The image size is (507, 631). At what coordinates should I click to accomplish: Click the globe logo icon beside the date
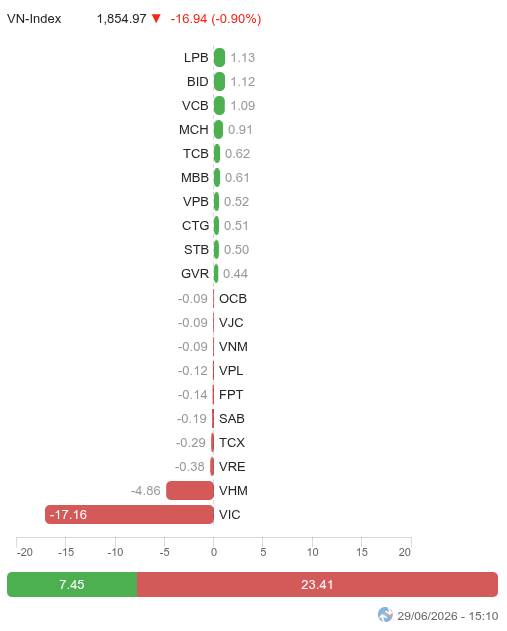tap(385, 615)
